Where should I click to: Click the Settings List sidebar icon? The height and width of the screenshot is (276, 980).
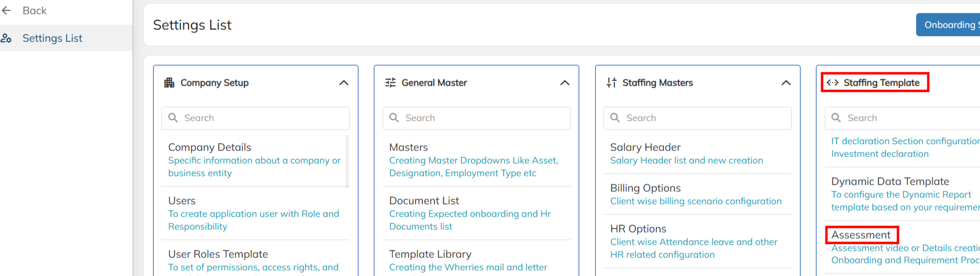pos(7,38)
